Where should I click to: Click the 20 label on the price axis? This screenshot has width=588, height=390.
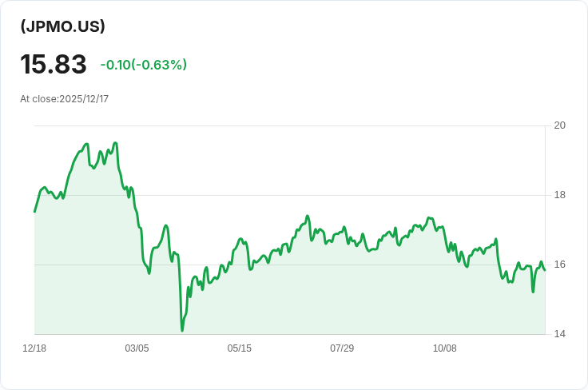559,125
